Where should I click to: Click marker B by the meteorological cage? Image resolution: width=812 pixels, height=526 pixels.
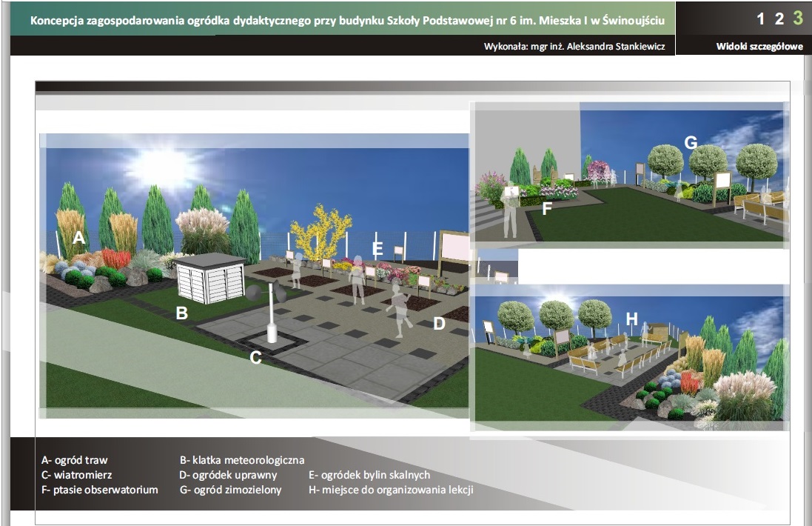pos(182,313)
